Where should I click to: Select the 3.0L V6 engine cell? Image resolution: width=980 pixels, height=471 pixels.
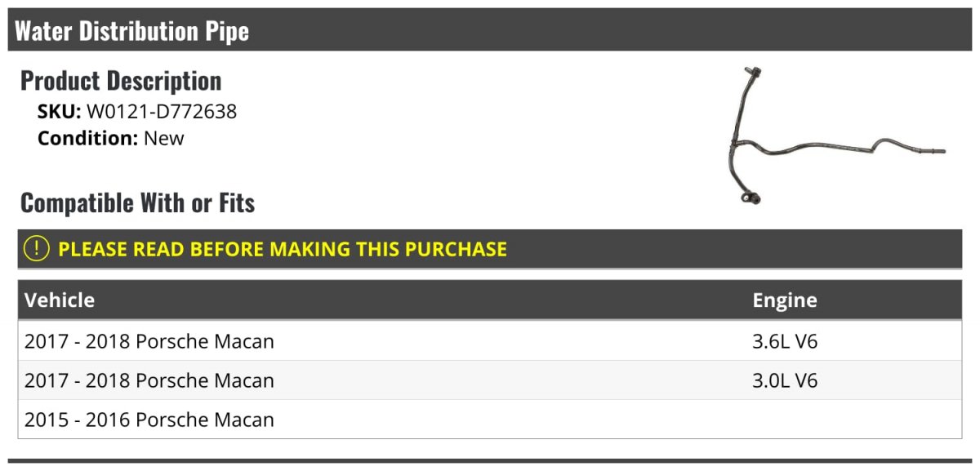(x=784, y=380)
